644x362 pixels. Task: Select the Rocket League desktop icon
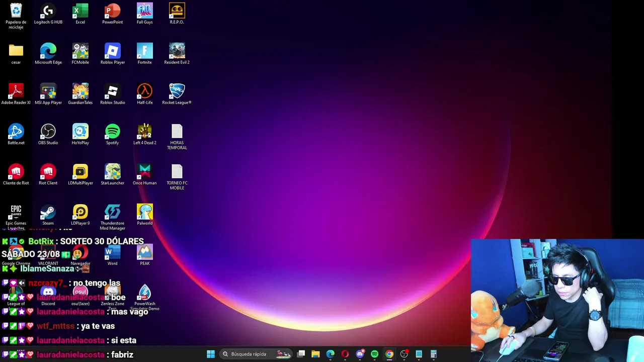click(177, 95)
